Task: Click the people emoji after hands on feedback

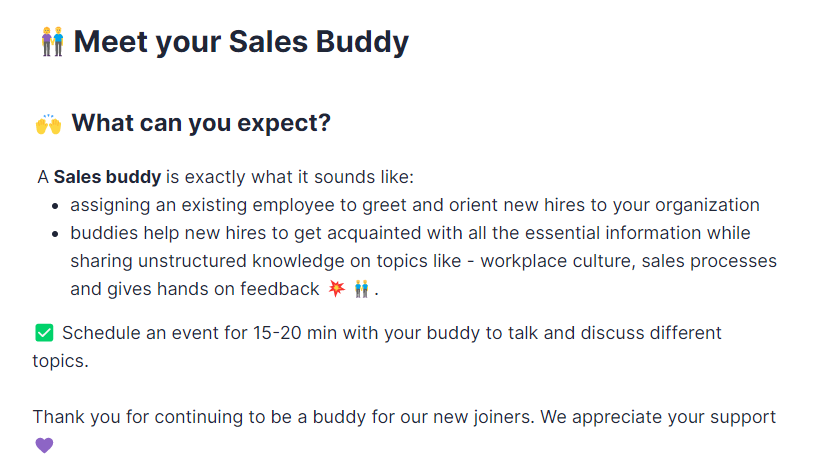Action: (361, 289)
